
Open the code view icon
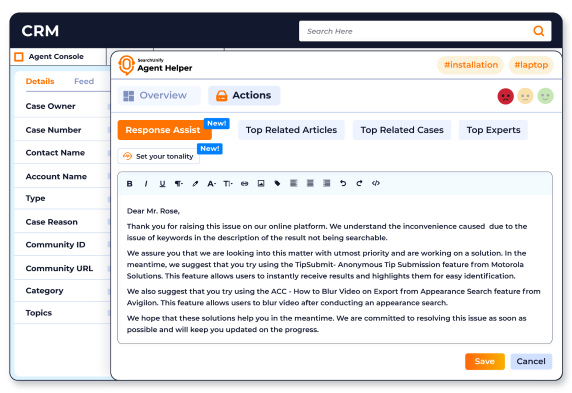376,183
